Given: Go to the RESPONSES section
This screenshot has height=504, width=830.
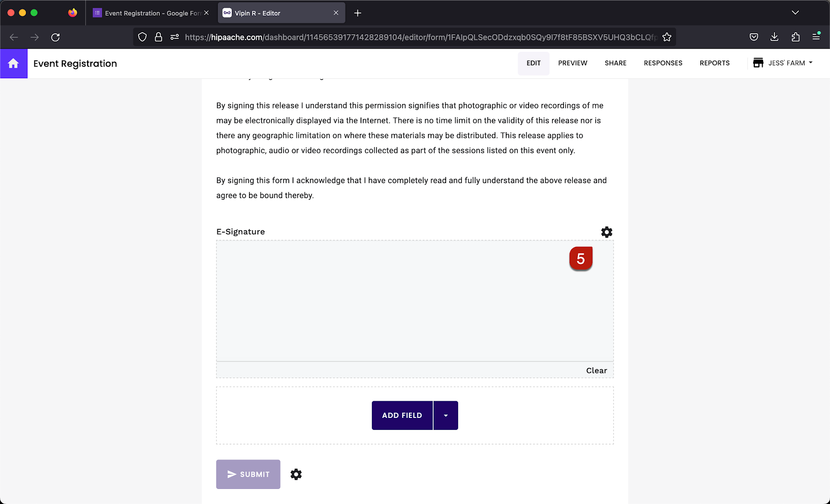Looking at the screenshot, I should [x=662, y=63].
